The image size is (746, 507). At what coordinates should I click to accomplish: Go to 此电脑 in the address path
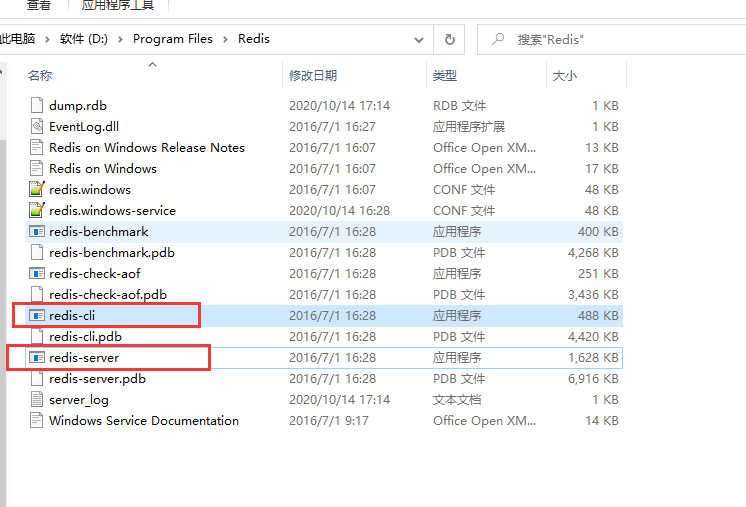coord(18,39)
